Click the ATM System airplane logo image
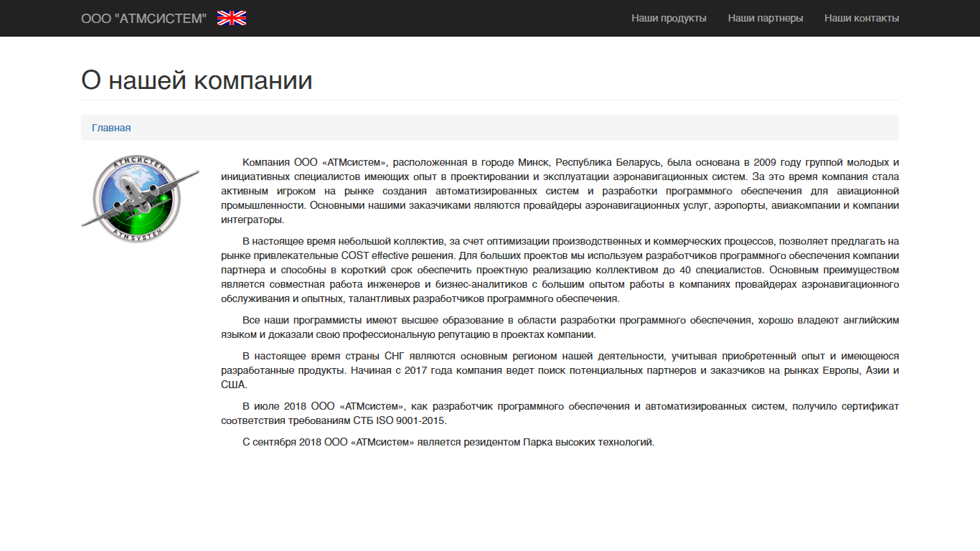The image size is (980, 551). (141, 199)
